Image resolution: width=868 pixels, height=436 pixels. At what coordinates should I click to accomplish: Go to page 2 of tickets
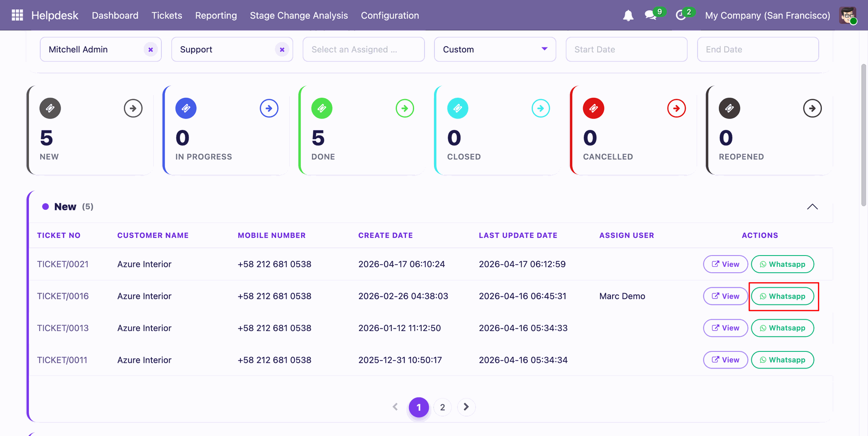[443, 407]
